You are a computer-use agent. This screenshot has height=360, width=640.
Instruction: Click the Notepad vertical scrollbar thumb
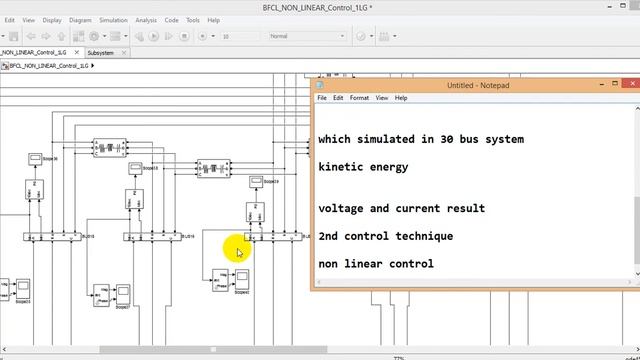point(637,230)
